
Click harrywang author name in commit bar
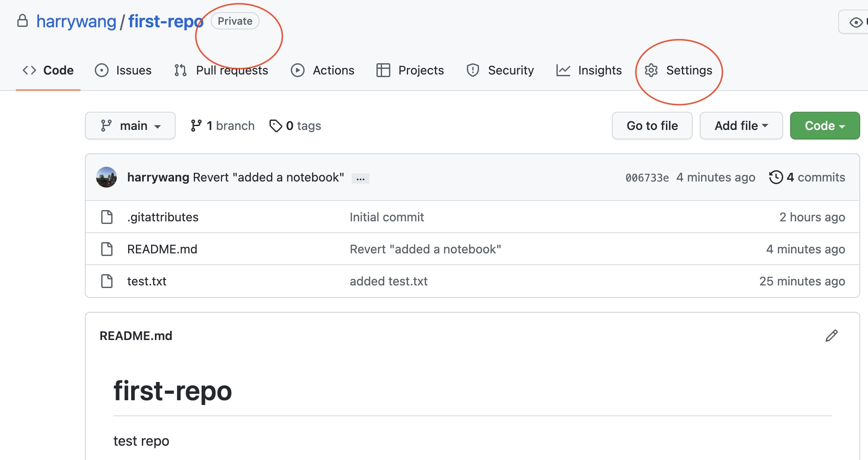point(158,177)
